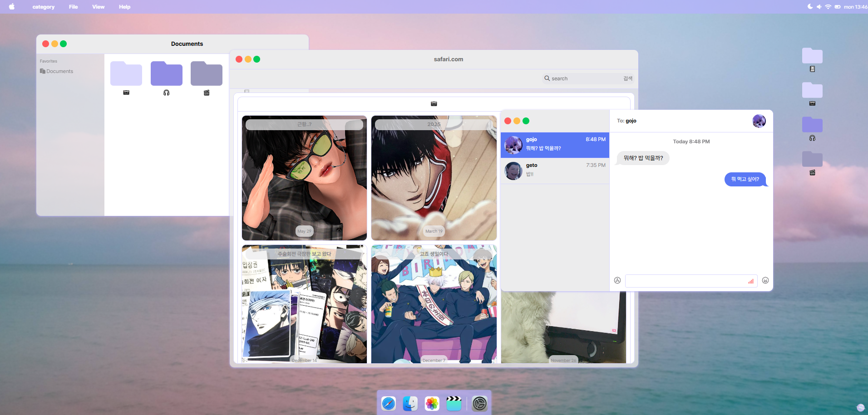Launch the clapperboard video app in dock
868x415 pixels.
pyautogui.click(x=454, y=403)
